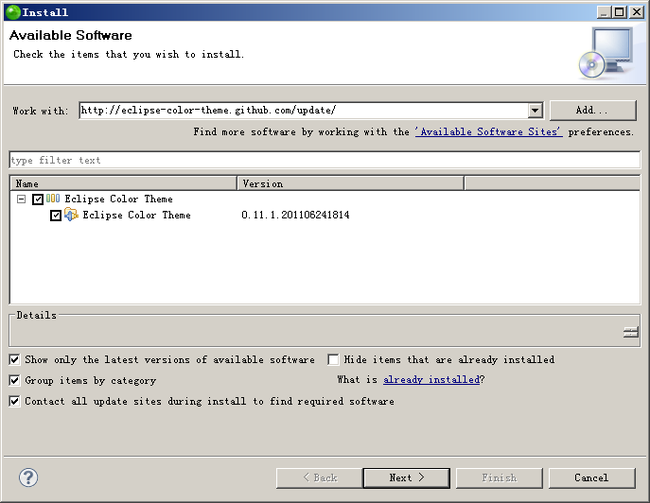Click inside the type filter text field
The width and height of the screenshot is (650, 503).
coord(325,160)
